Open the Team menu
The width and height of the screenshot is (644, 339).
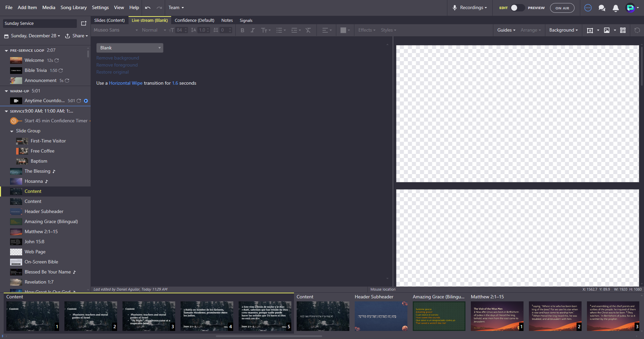click(x=176, y=8)
